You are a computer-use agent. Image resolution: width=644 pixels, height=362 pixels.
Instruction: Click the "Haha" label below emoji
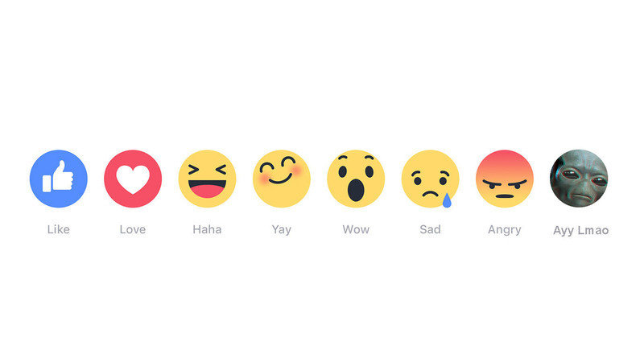207,229
